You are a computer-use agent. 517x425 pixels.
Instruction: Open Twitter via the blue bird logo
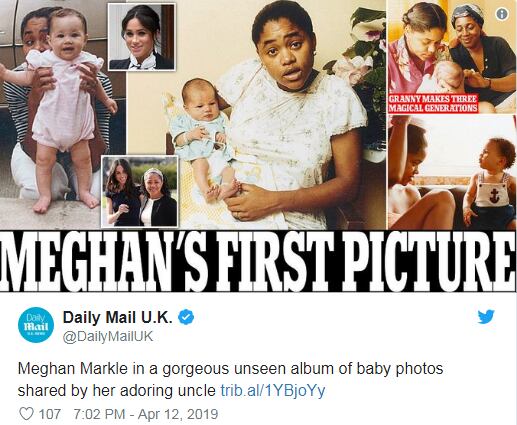click(486, 317)
